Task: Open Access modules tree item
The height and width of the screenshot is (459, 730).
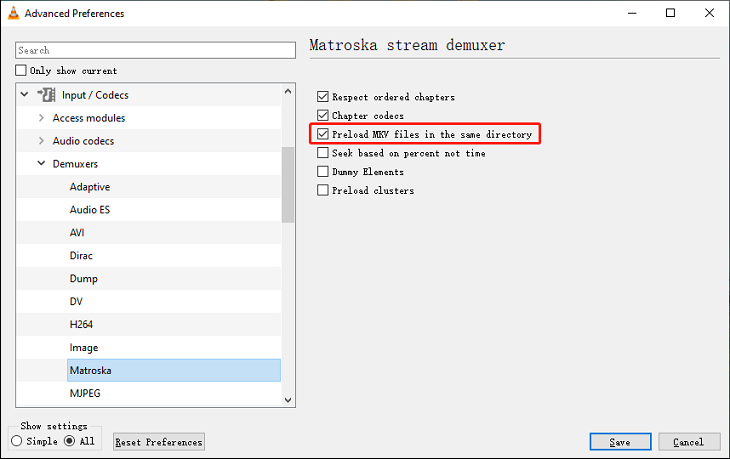Action: pyautogui.click(x=88, y=118)
